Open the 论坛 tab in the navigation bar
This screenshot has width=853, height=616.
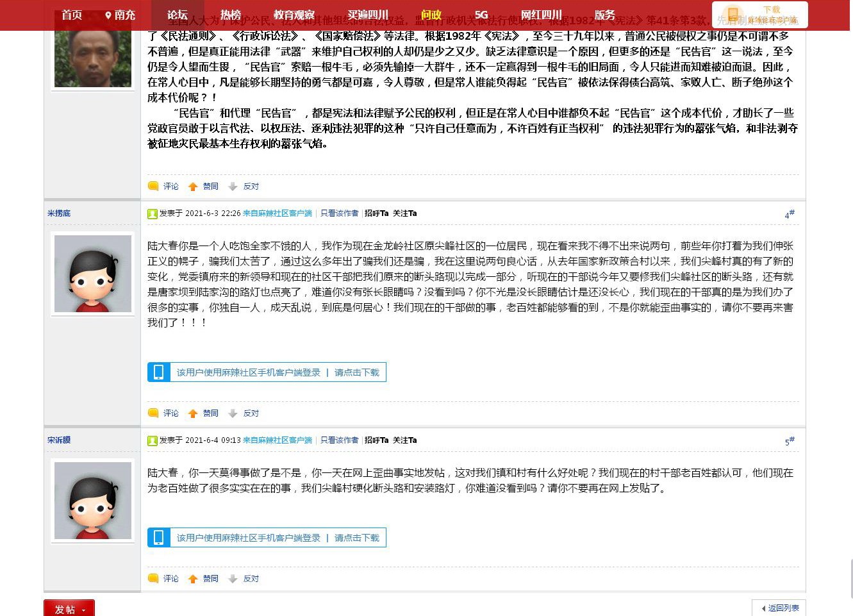pyautogui.click(x=178, y=15)
